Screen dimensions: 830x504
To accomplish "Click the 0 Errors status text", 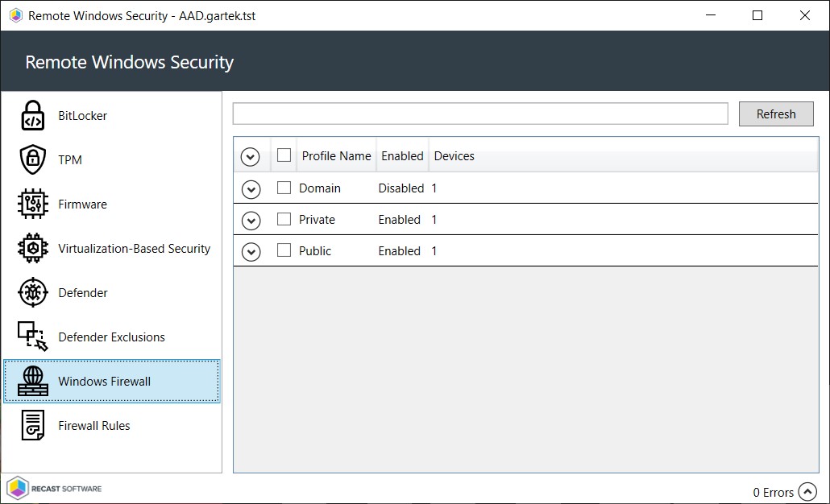I will [x=774, y=493].
